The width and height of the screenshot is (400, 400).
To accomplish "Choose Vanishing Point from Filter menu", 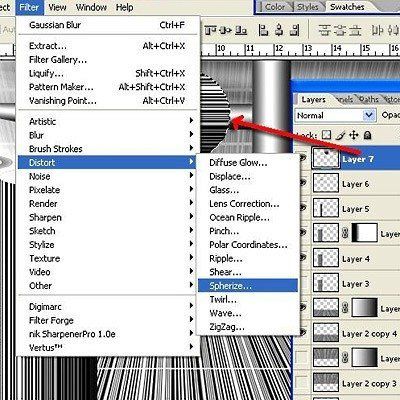I will coord(109,101).
